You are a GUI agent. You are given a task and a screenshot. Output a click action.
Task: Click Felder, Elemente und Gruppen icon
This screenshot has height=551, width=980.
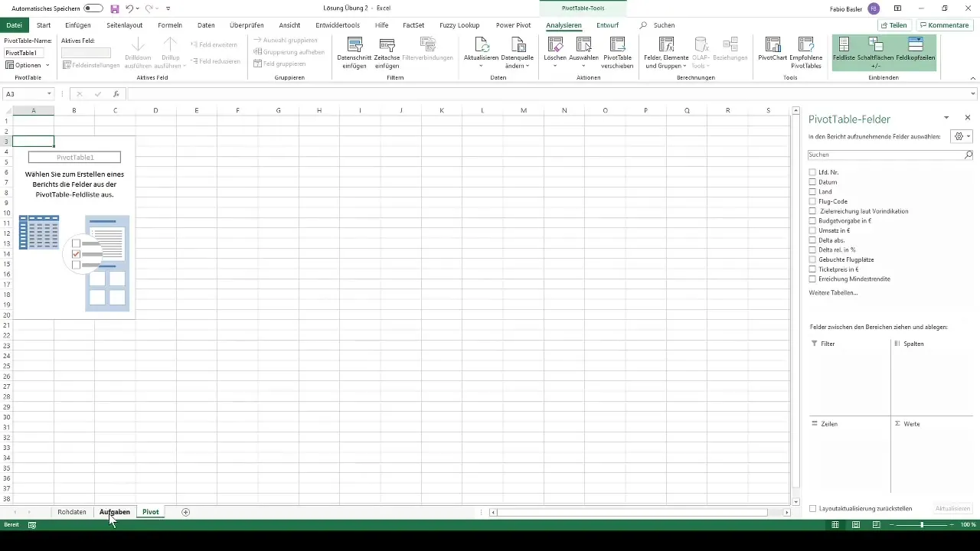pos(666,44)
